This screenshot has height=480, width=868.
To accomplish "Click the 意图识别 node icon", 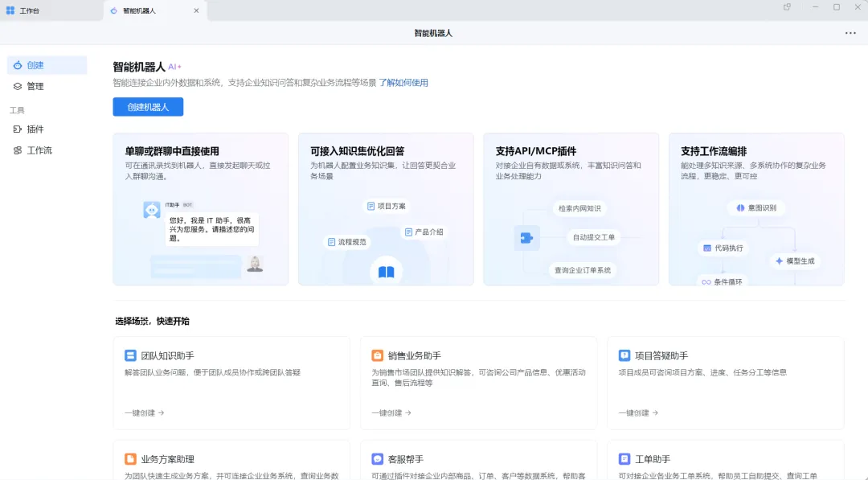I will tap(740, 207).
